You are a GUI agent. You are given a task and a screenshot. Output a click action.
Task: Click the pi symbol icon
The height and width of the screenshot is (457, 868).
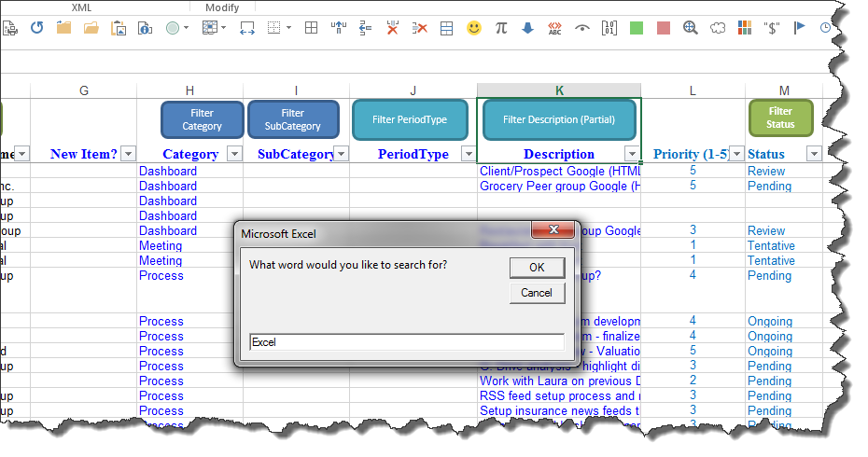click(501, 28)
